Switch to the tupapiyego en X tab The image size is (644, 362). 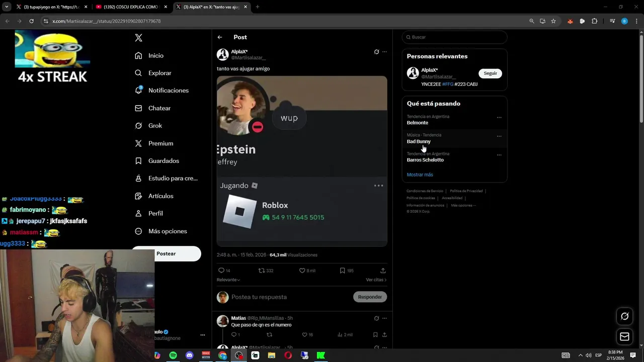[x=52, y=7]
